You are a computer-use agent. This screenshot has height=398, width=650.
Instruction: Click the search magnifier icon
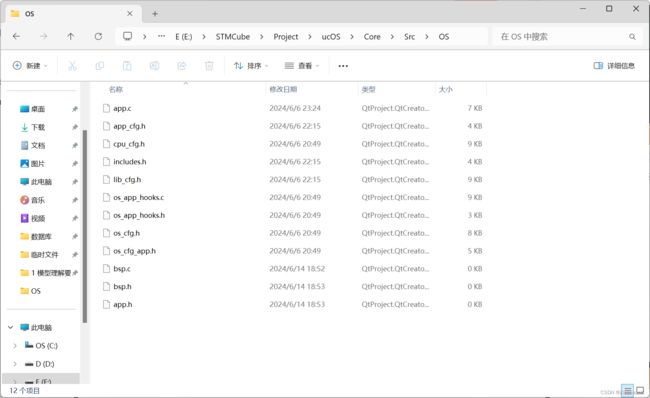(x=632, y=37)
